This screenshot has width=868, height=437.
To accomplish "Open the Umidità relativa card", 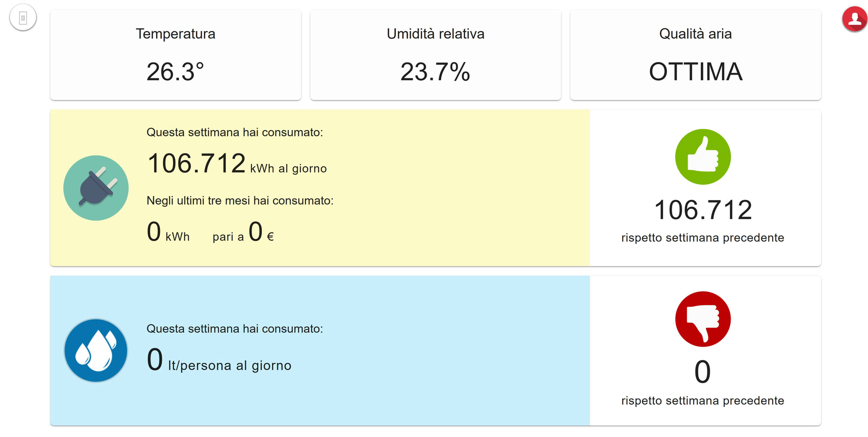I will click(435, 55).
